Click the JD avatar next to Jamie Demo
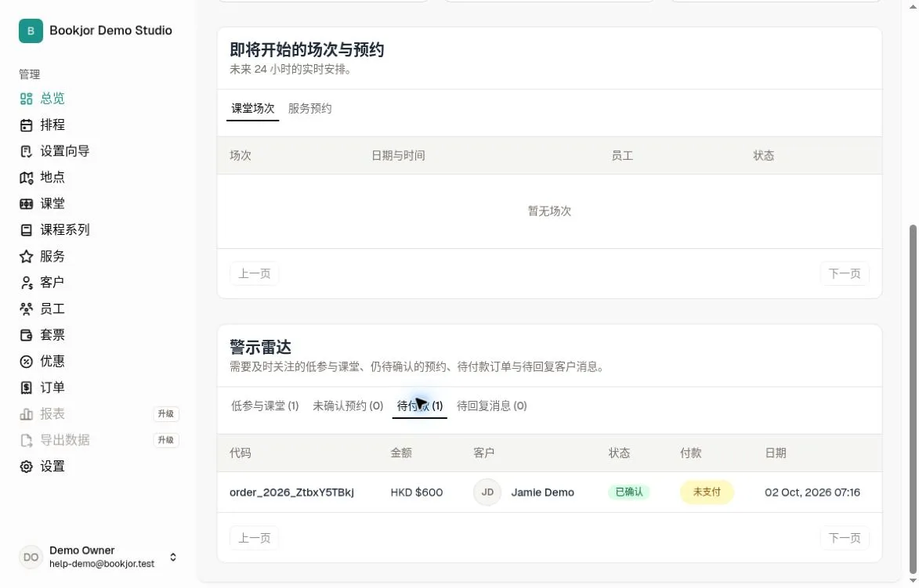This screenshot has height=588, width=919. point(487,492)
